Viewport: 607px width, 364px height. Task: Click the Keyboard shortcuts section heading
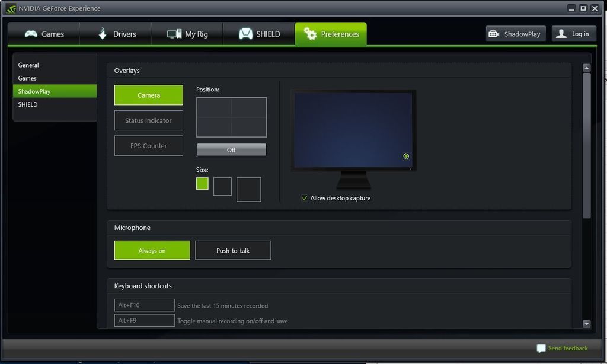143,286
